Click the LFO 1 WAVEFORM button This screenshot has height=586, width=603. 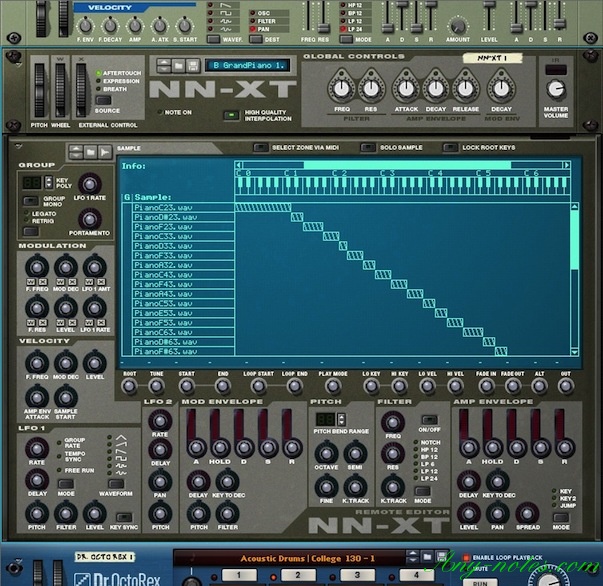[x=115, y=484]
